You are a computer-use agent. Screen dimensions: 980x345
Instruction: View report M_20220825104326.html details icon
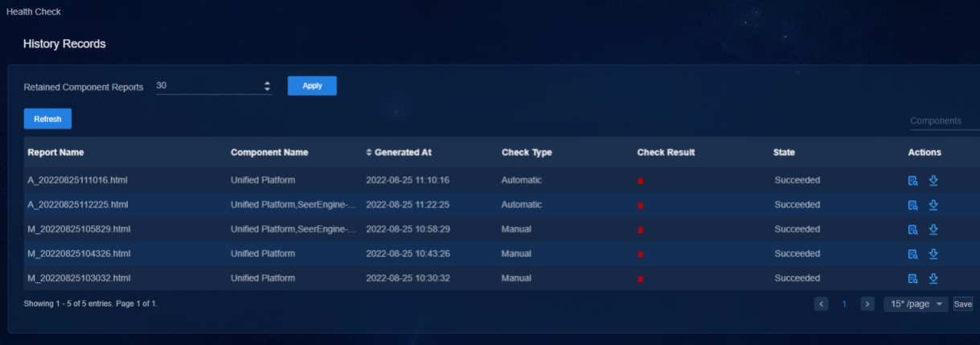(x=912, y=254)
